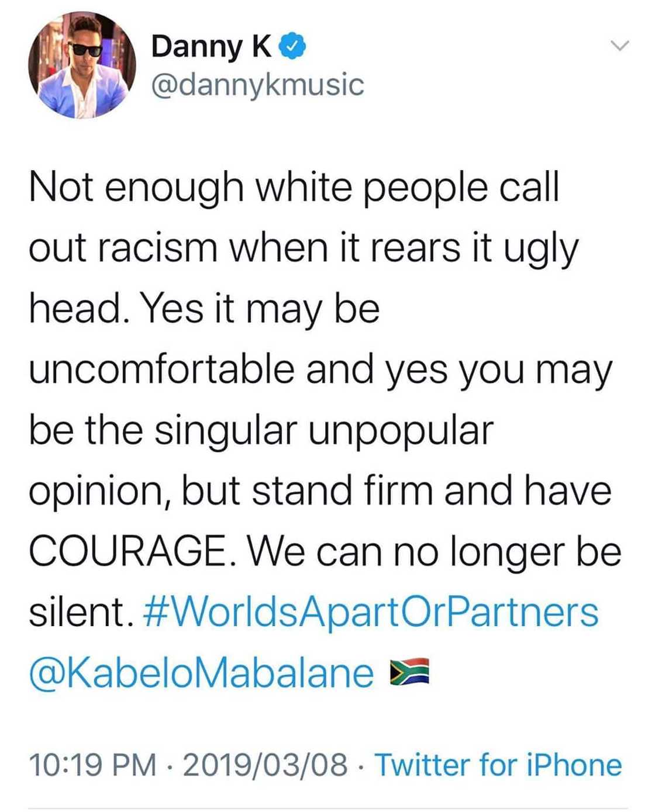Click the phrase "stand firm"

342,490
